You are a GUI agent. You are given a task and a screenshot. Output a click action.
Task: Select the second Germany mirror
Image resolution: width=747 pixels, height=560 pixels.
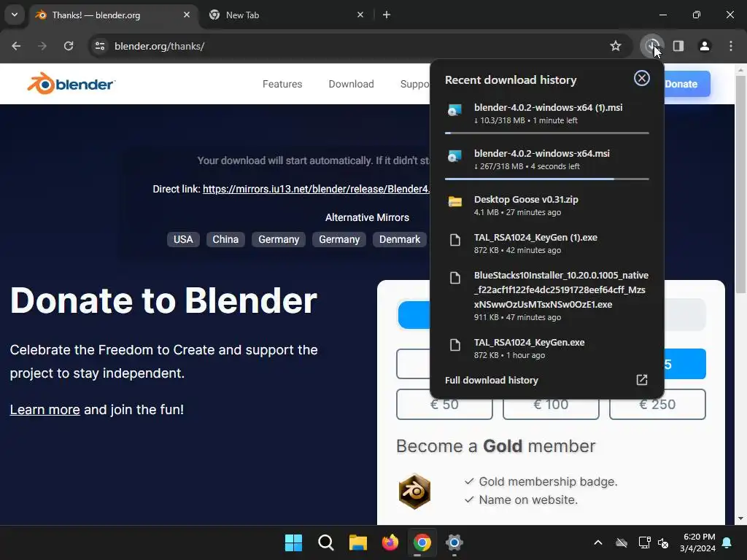tap(338, 239)
